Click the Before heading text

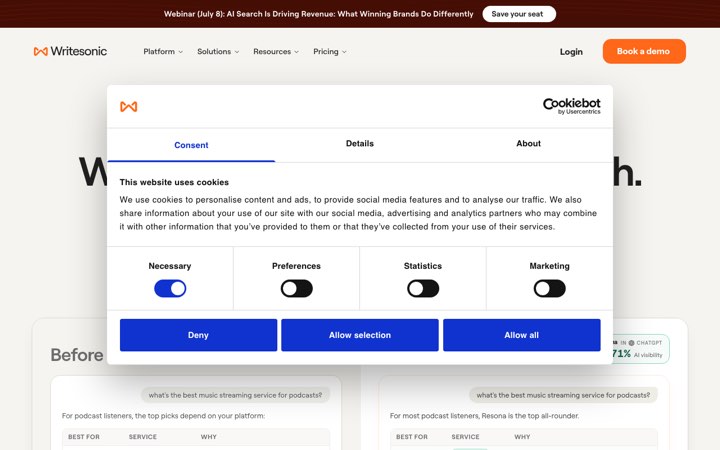coord(77,355)
